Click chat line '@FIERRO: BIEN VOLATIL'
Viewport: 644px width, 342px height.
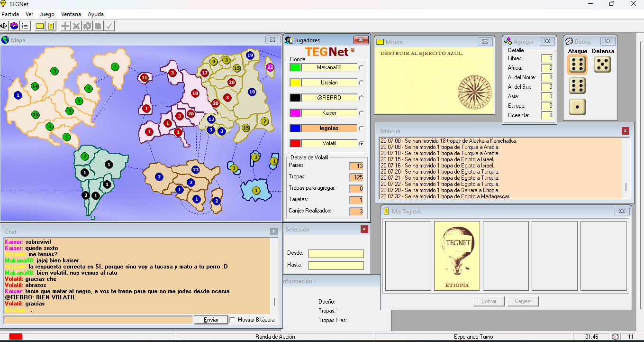click(x=40, y=297)
